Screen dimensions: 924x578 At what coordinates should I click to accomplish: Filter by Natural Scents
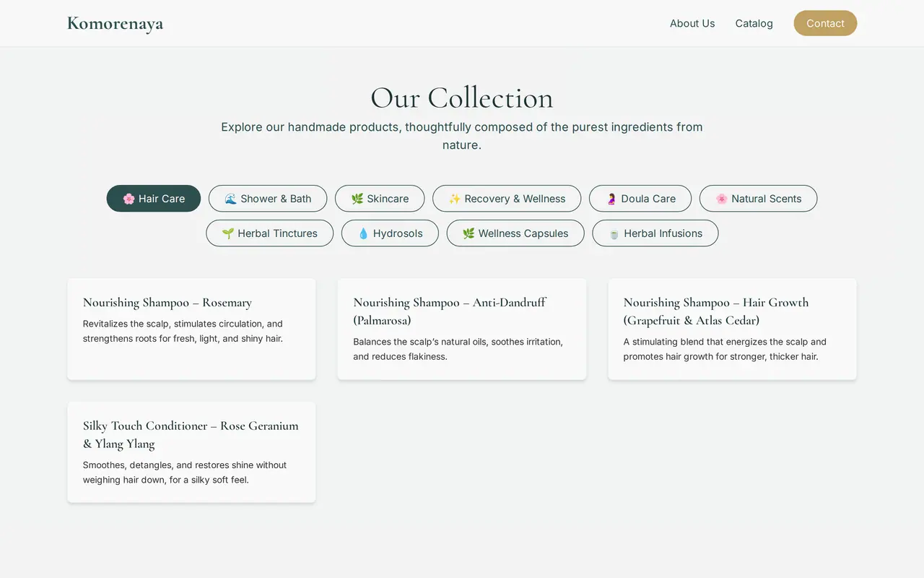coord(758,199)
